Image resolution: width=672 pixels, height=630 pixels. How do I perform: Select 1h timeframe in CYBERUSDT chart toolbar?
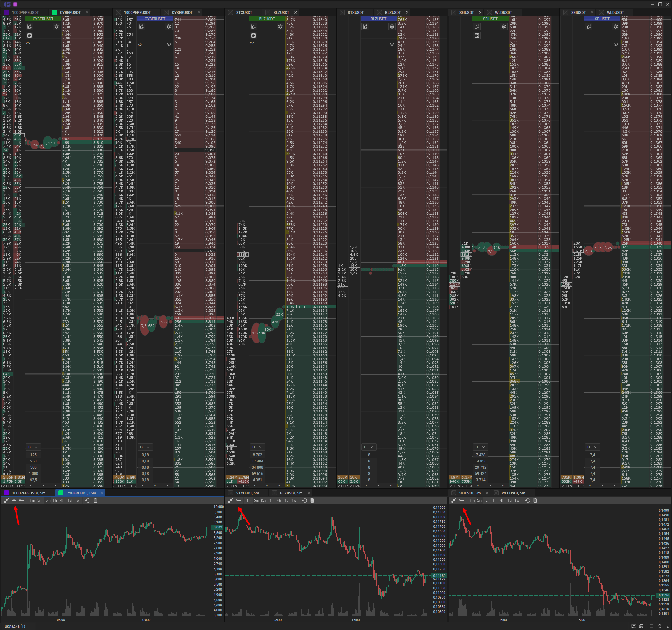[x=55, y=500]
